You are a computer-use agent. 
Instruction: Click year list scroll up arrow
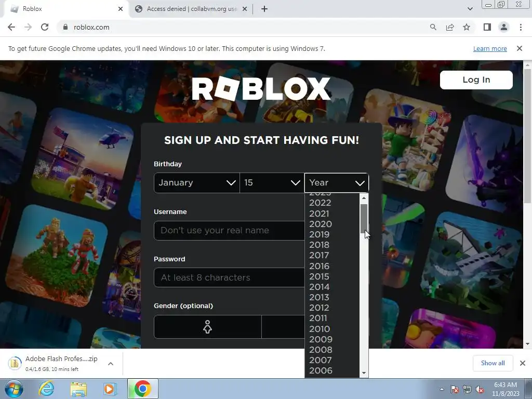(x=364, y=198)
